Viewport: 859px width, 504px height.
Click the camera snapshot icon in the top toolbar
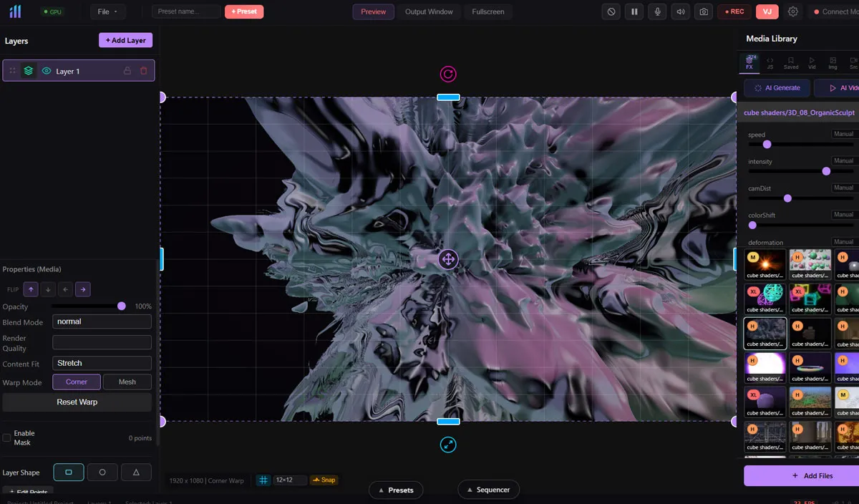pos(704,11)
